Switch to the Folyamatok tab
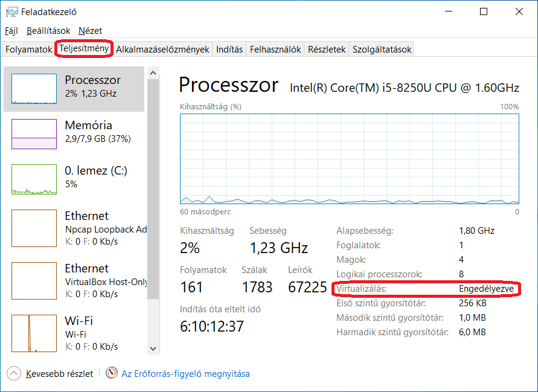This screenshot has height=392, width=538. pos(28,50)
